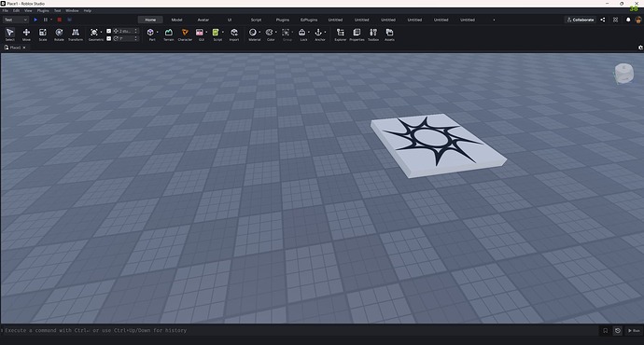Pick the Rotate tool
644x345 pixels.
[x=59, y=34]
